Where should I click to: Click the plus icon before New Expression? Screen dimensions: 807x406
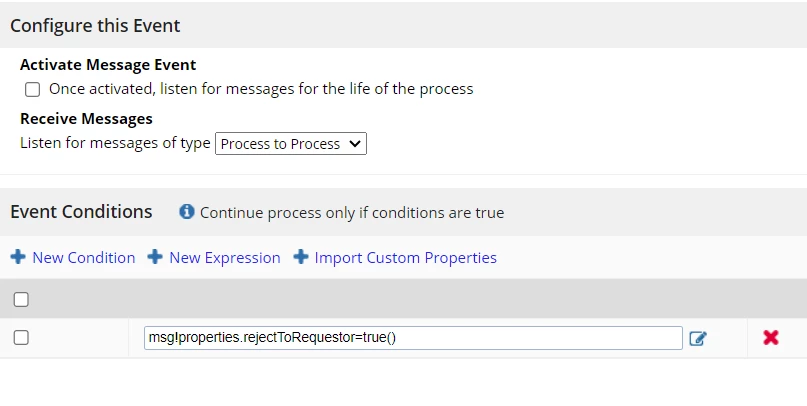coord(155,257)
